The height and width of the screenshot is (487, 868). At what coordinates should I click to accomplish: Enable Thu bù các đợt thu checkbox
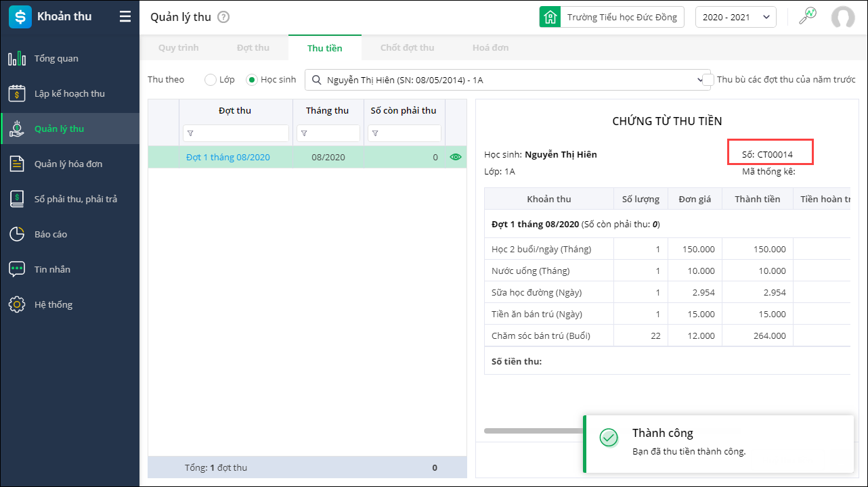709,80
